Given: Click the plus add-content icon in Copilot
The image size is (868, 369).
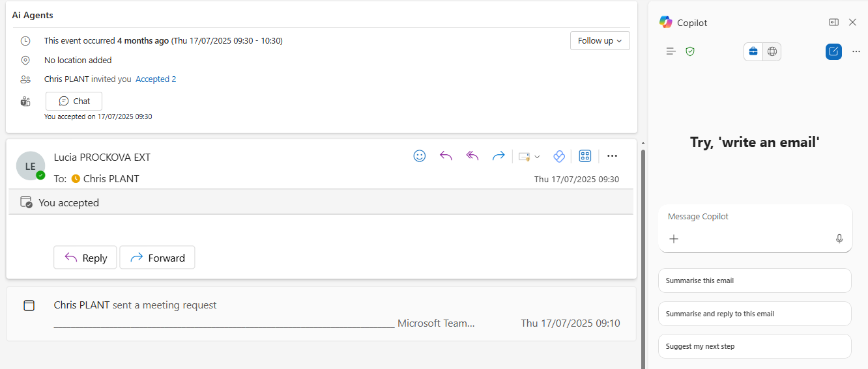Looking at the screenshot, I should (x=674, y=239).
